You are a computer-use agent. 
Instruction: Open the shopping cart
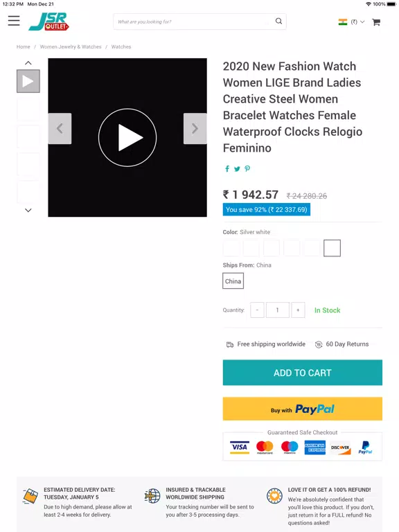[x=376, y=22]
